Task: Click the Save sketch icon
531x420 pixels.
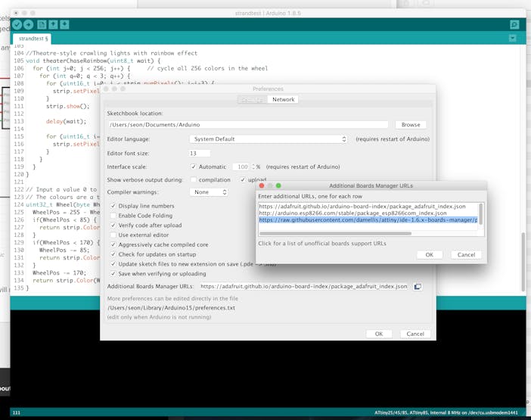Action: [x=65, y=24]
